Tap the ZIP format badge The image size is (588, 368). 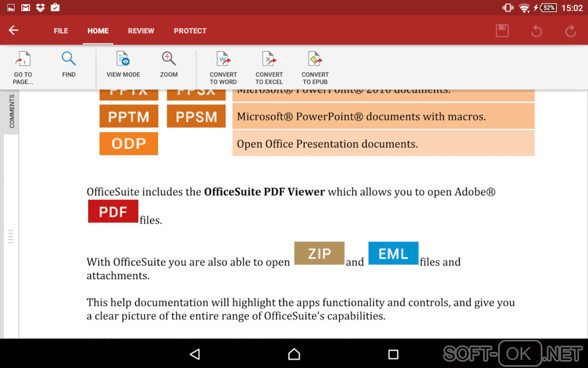(319, 253)
